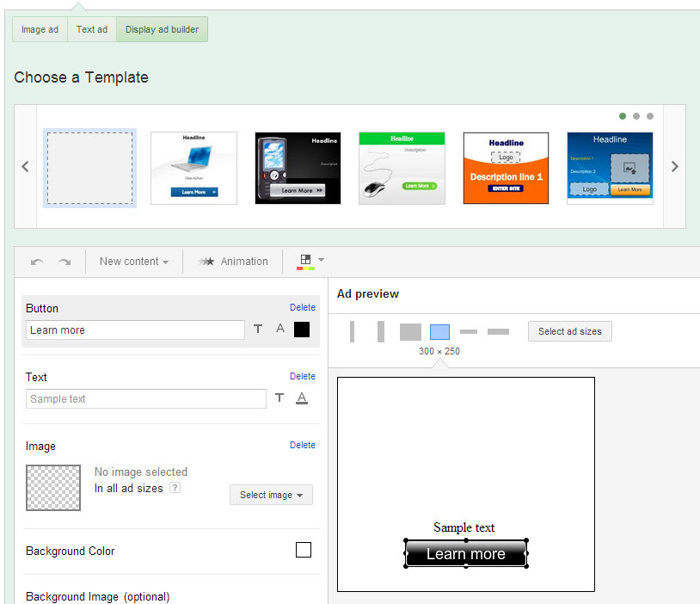Viewport: 700px width, 604px height.
Task: Switch to the Text ad tab
Action: tap(91, 28)
